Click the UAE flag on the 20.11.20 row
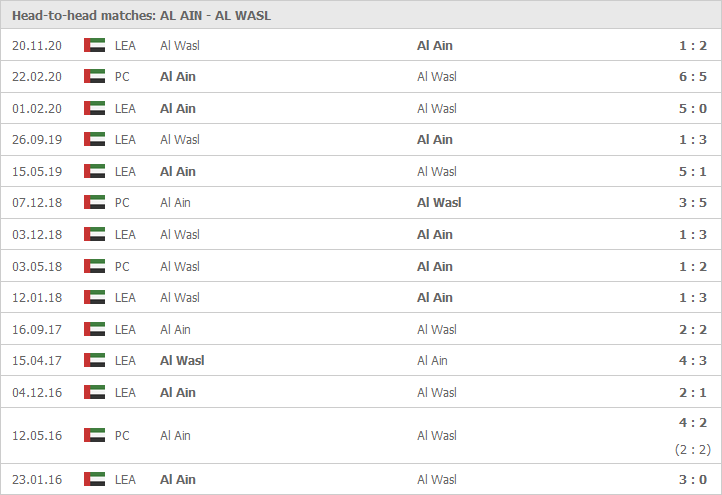 click(95, 45)
